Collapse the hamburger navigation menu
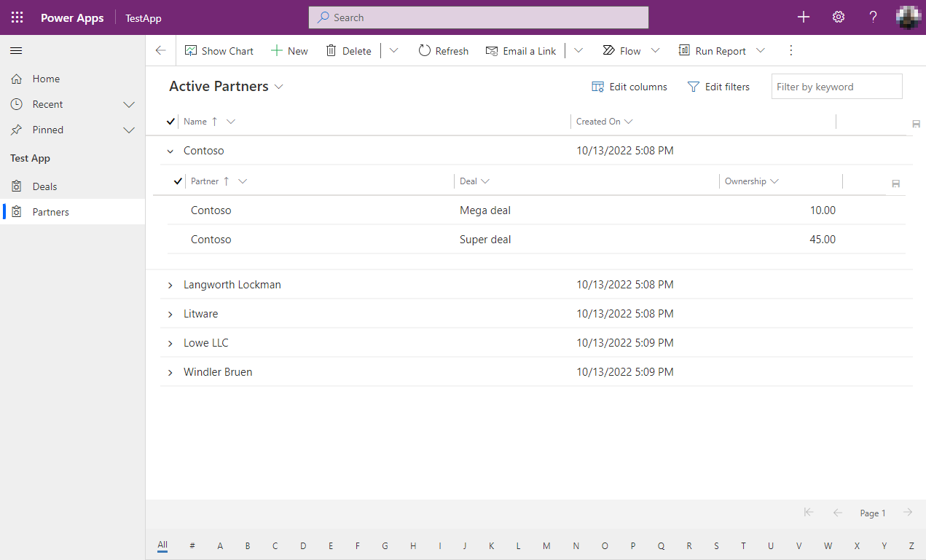This screenshot has width=926, height=560. 16,50
